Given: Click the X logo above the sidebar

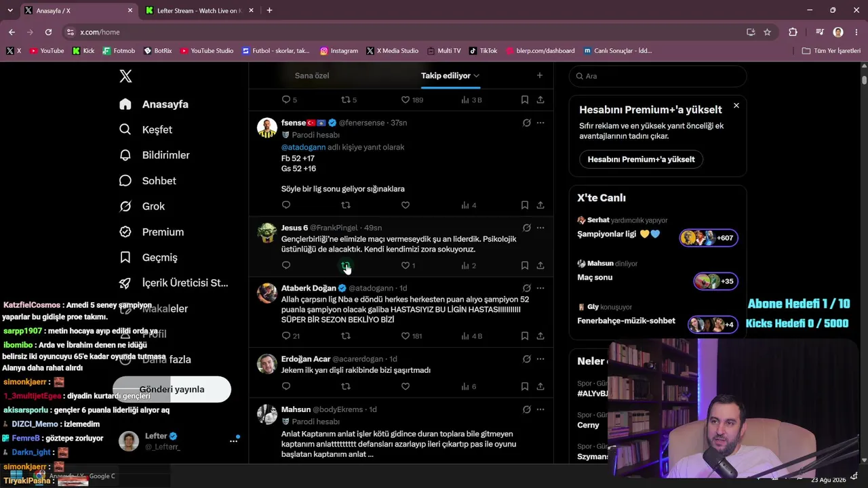Looking at the screenshot, I should 125,77.
